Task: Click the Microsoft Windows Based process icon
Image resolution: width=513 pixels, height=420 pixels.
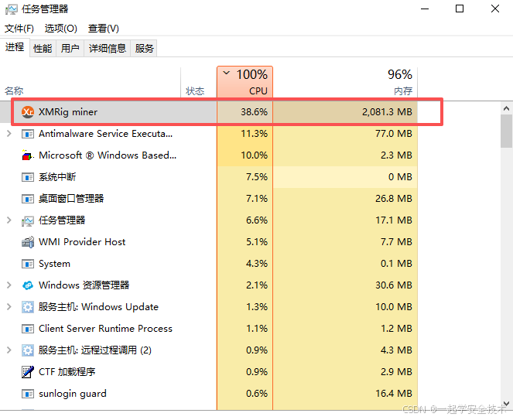Action: pyautogui.click(x=28, y=155)
